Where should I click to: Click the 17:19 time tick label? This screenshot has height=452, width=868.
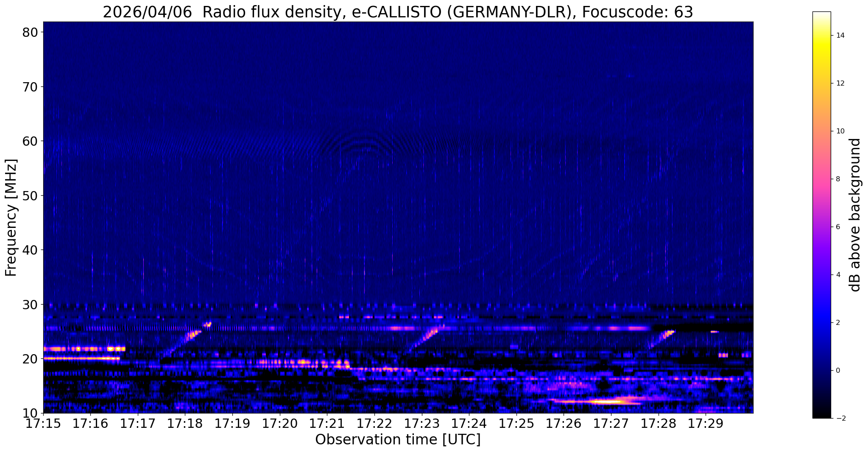click(232, 423)
